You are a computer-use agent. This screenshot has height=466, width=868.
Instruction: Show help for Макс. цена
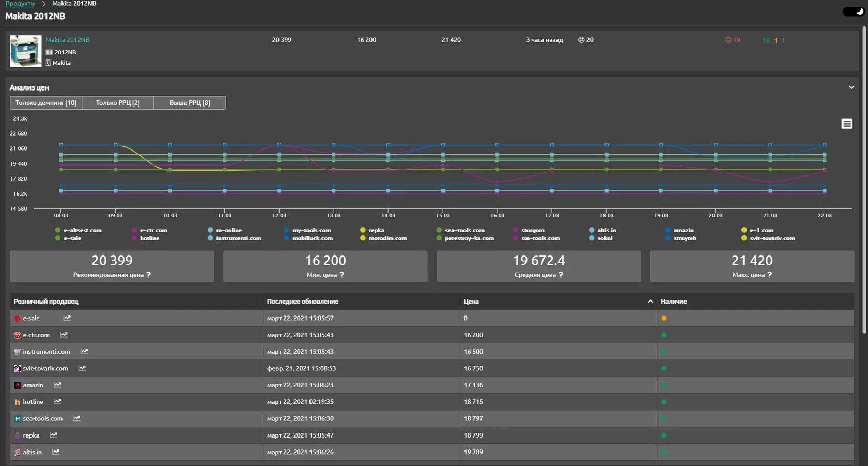(x=769, y=275)
